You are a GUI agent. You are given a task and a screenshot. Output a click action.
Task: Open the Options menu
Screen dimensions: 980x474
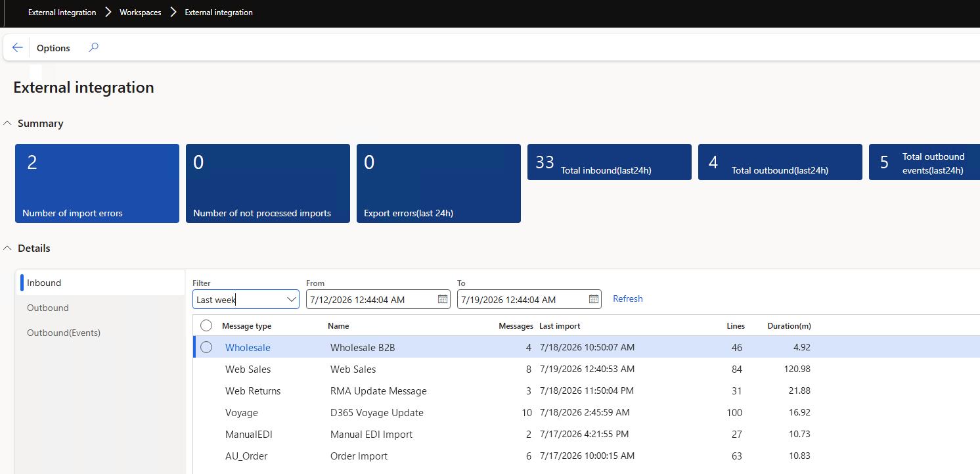53,48
